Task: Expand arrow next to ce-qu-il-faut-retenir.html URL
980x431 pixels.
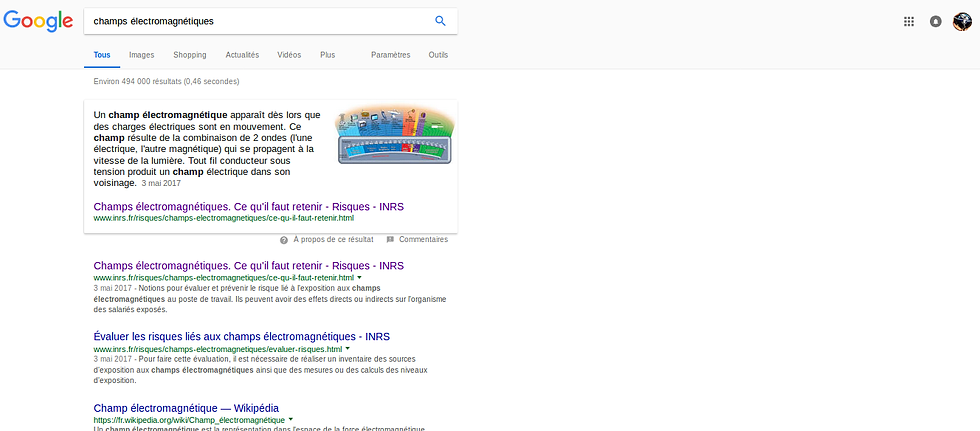Action: click(x=359, y=277)
